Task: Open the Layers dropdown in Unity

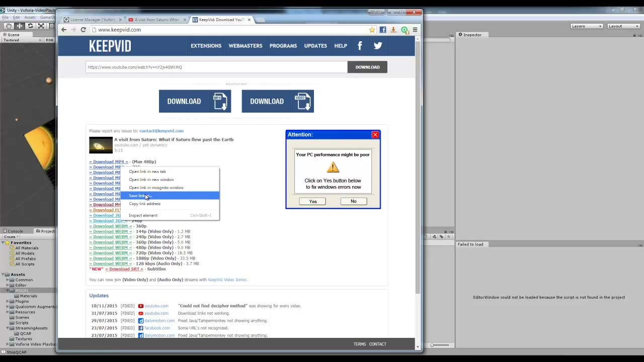Action: click(x=587, y=26)
